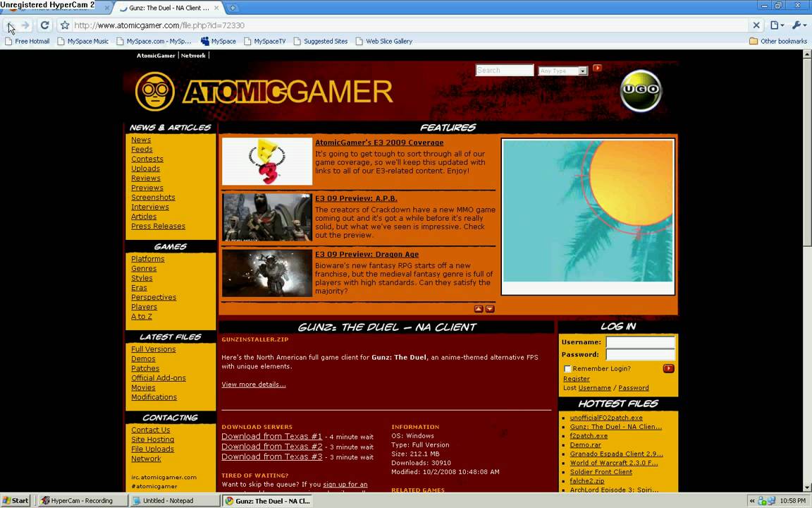Open the Platforms link under Games

147,259
